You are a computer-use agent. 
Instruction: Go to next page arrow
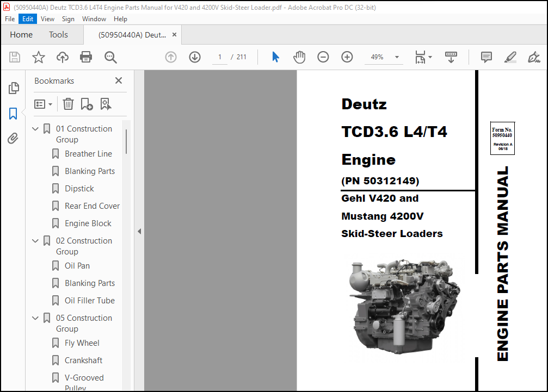(195, 57)
